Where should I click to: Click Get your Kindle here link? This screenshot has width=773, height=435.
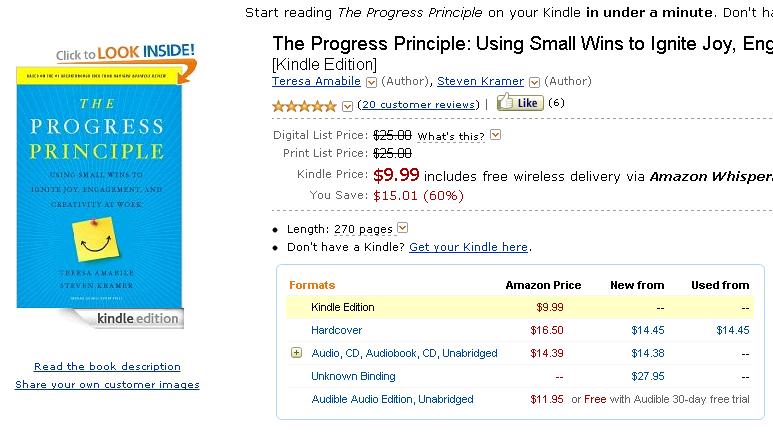click(468, 247)
